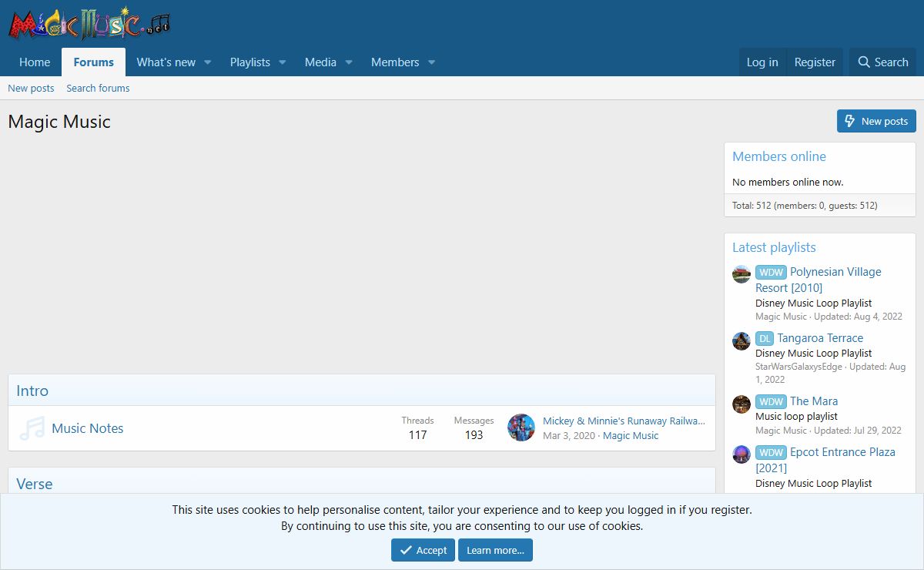Viewport: 924px width, 570px height.
Task: Expand the What's new dropdown arrow
Action: (x=208, y=62)
